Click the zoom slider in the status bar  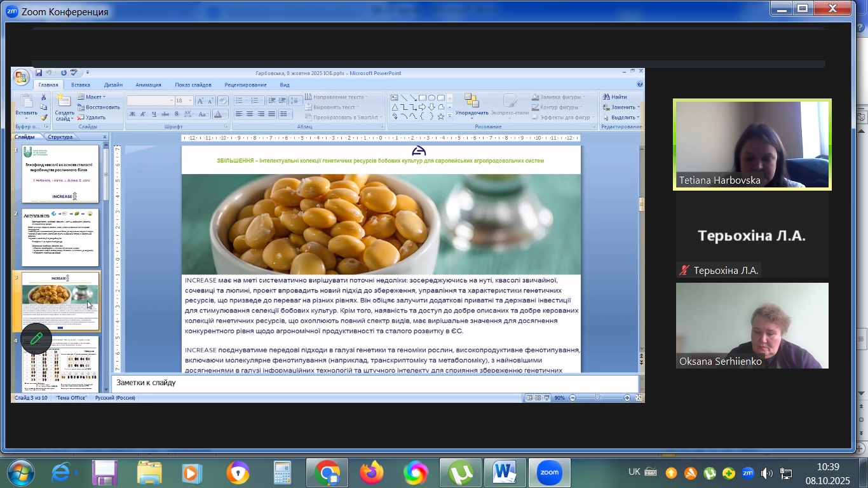[597, 398]
